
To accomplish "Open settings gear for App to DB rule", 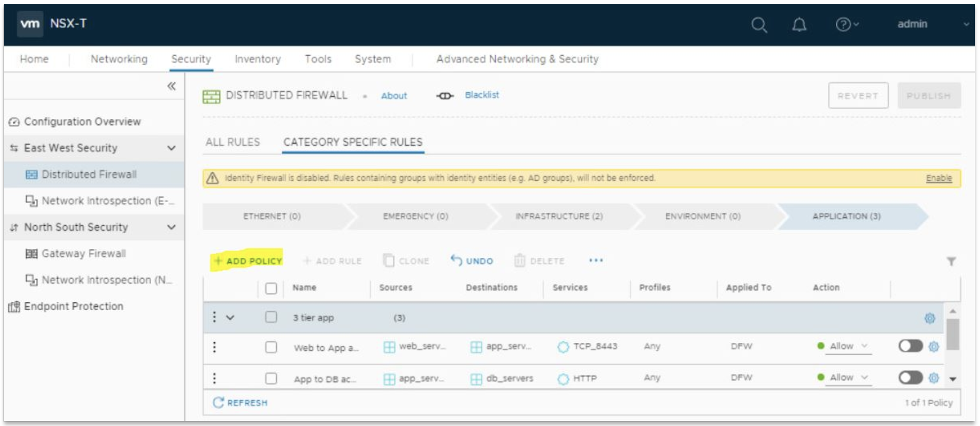I will pyautogui.click(x=934, y=378).
